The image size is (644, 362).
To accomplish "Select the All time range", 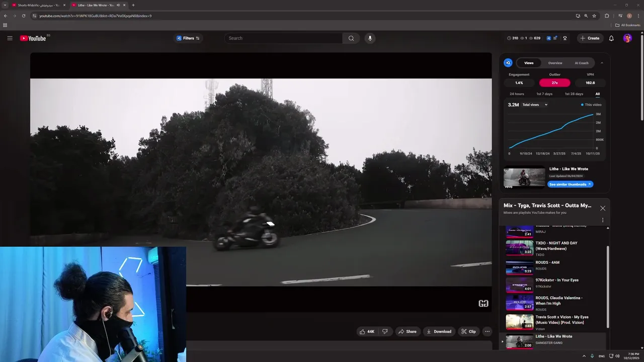I will point(597,94).
